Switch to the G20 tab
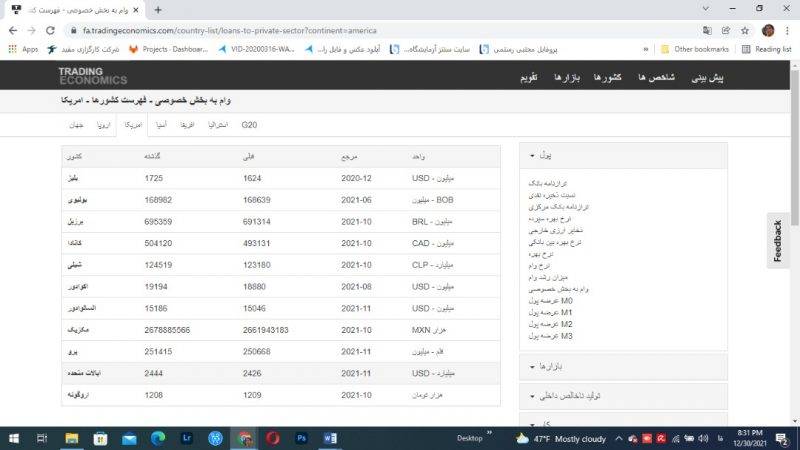The image size is (800, 450). (249, 125)
